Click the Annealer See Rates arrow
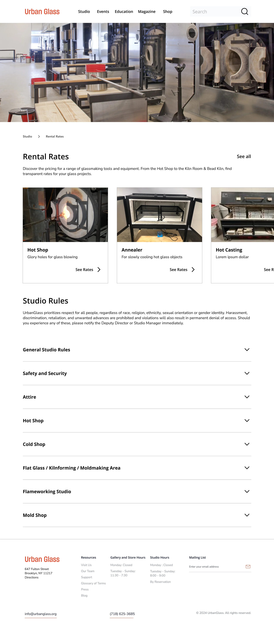 coord(193,269)
